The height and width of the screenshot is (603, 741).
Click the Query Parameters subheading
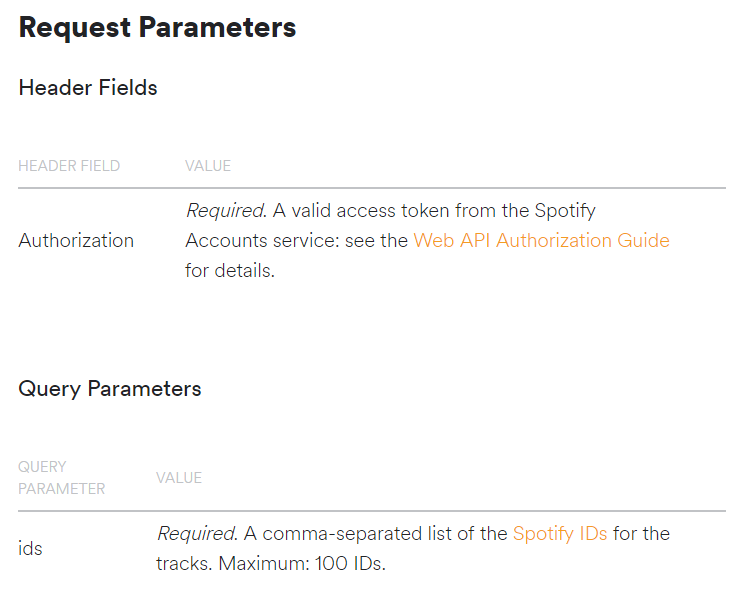(x=110, y=389)
